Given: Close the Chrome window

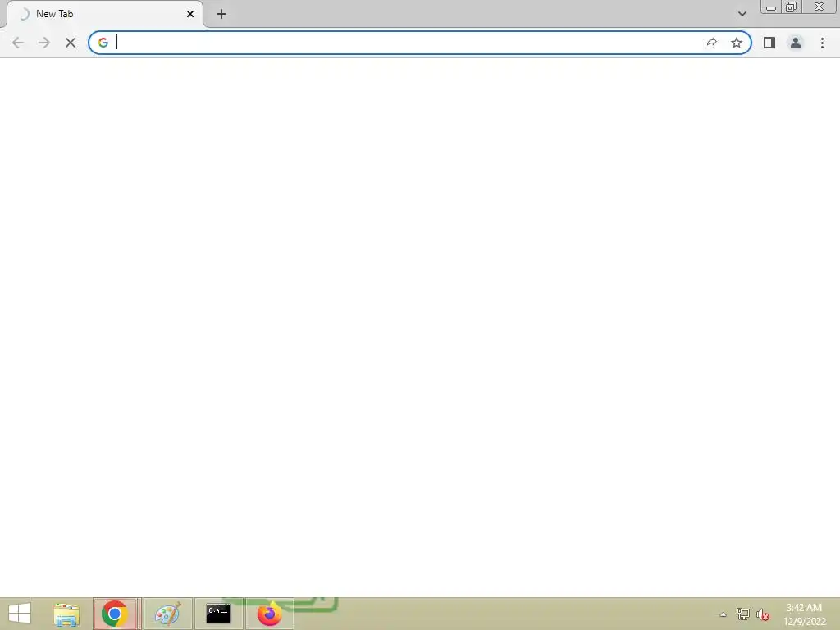Looking at the screenshot, I should coord(819,7).
